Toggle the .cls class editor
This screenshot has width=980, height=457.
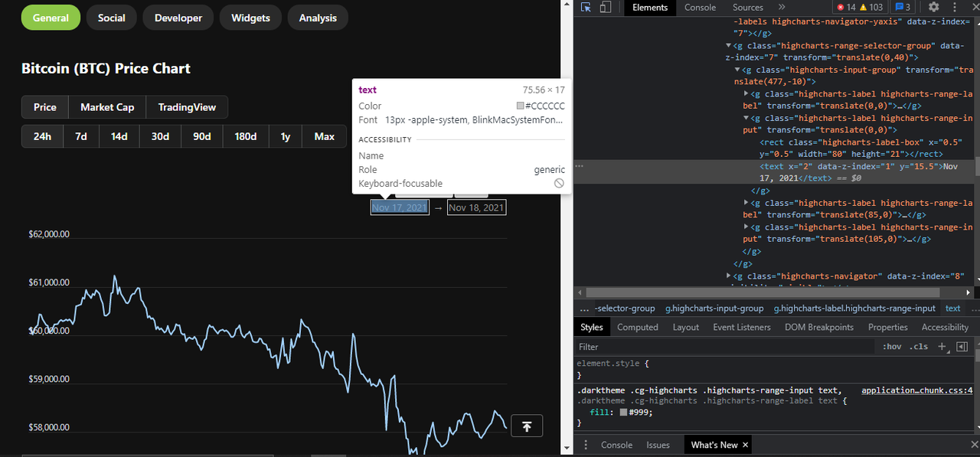[x=919, y=346]
